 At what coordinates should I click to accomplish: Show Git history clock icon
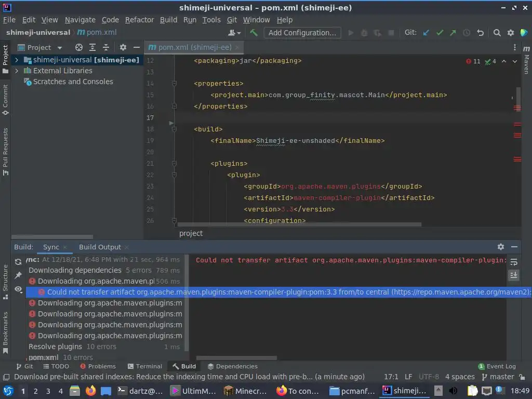click(467, 33)
